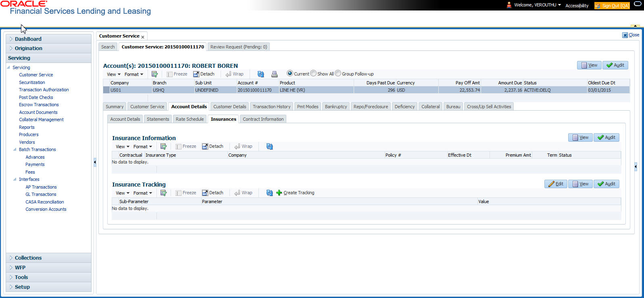Go to the Review Request (Pending: 0) tab
Viewport: 644px width, 298px height.
(x=239, y=47)
